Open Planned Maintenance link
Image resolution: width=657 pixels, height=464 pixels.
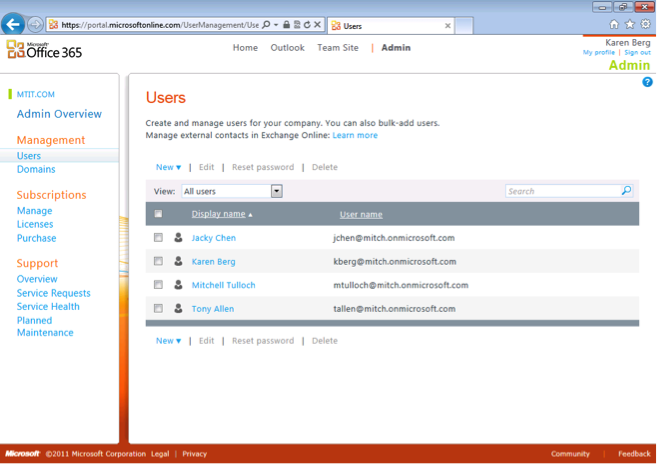[45, 327]
